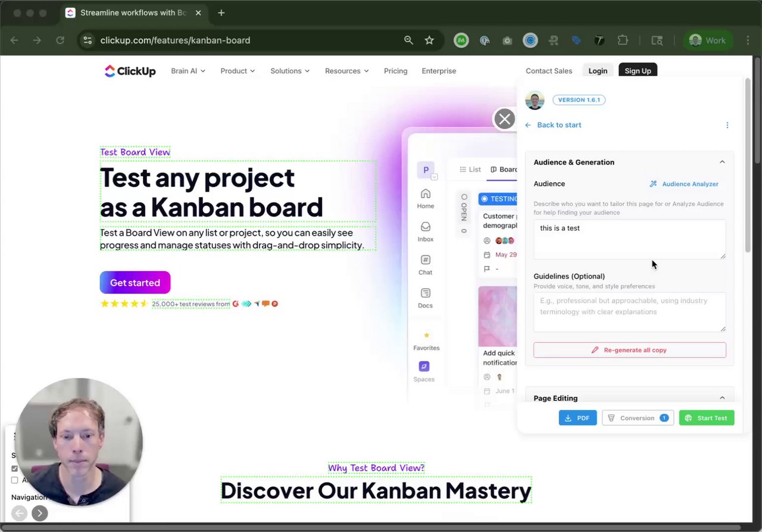Click the Audience text field

tap(629, 239)
